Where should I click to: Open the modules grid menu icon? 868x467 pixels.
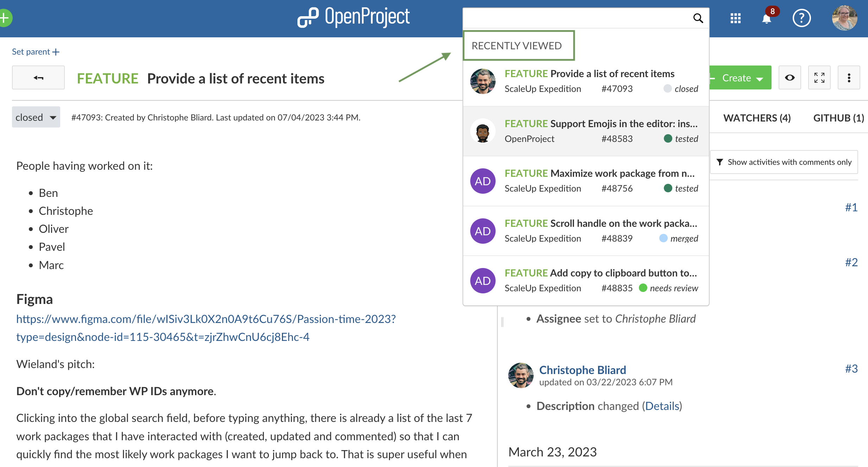pos(735,18)
